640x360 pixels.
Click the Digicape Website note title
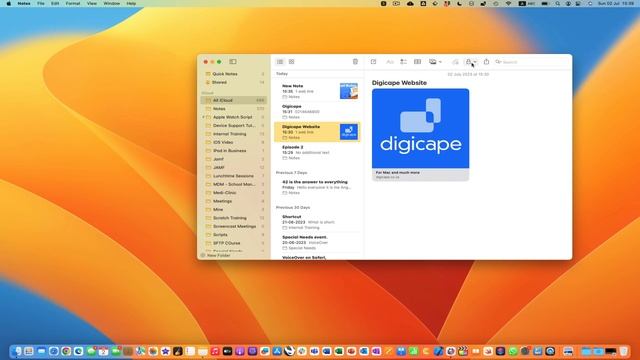coord(399,82)
